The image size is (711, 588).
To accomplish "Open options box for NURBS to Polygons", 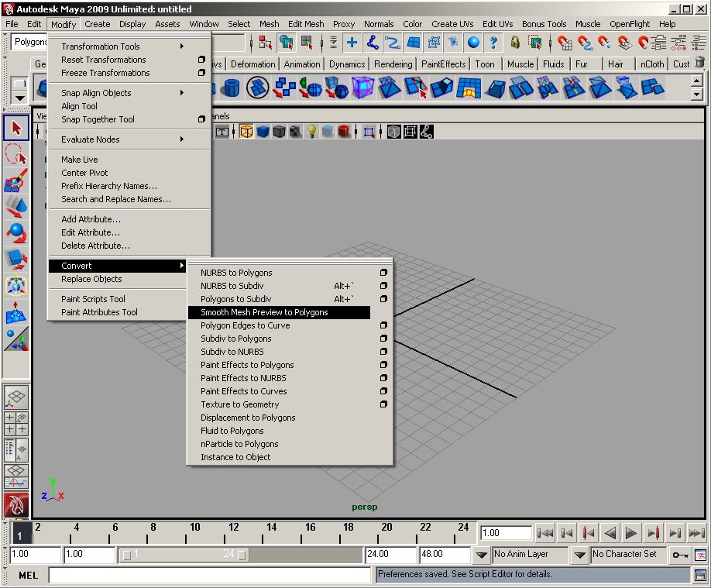I will 383,273.
